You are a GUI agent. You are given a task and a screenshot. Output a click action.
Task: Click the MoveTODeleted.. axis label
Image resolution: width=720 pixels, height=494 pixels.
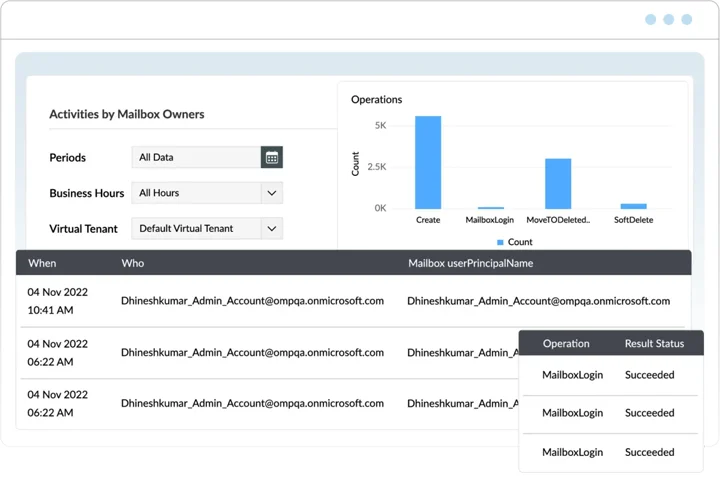[x=558, y=220]
